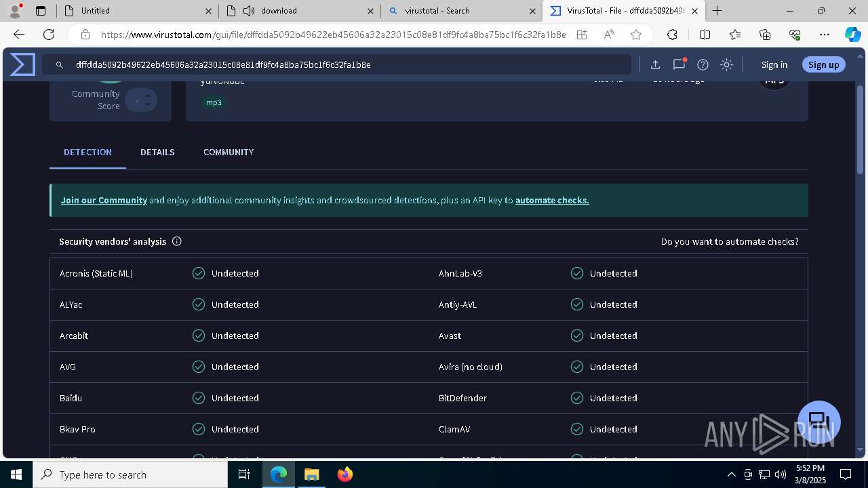This screenshot has width=868, height=488.
Task: Open the collections icon
Action: click(765, 35)
